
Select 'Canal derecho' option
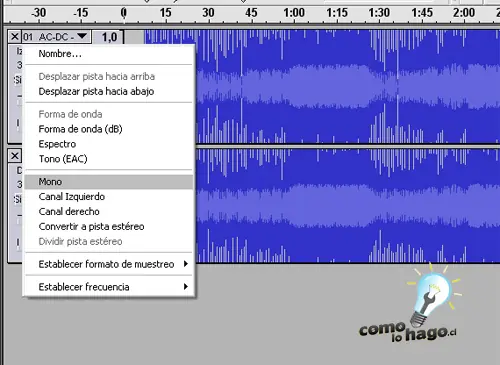(109, 212)
